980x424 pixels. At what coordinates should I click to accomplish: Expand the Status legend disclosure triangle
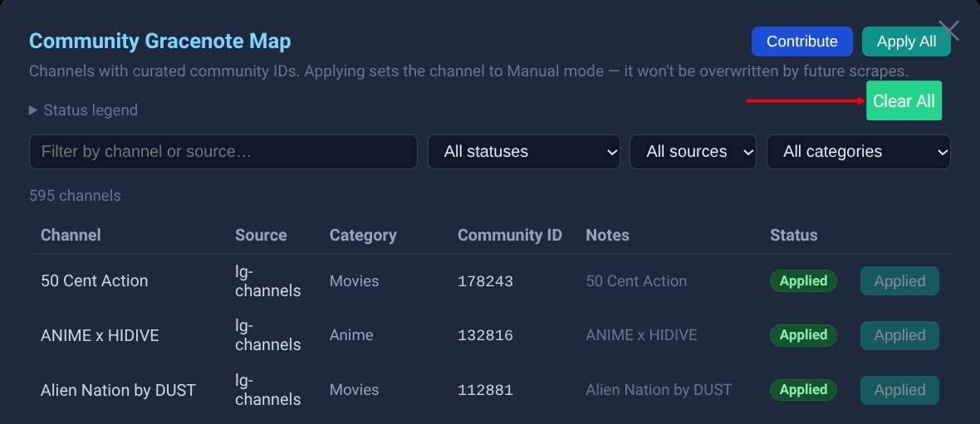(x=33, y=110)
